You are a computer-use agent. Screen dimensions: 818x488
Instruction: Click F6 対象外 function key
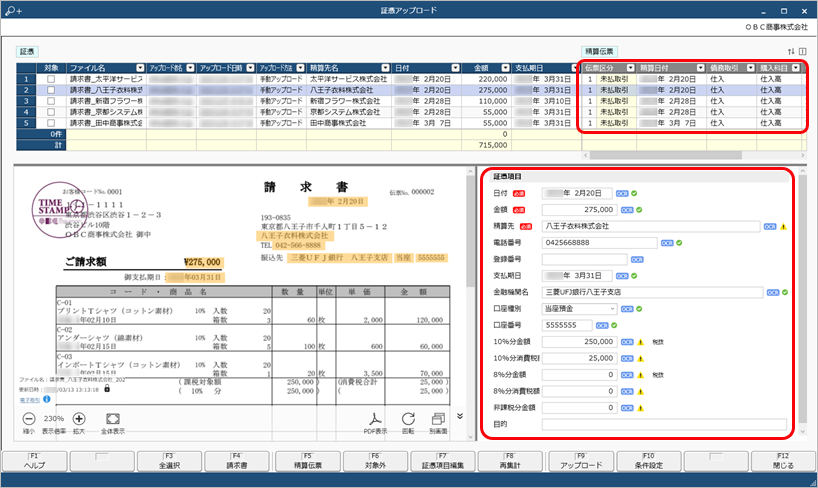375,461
